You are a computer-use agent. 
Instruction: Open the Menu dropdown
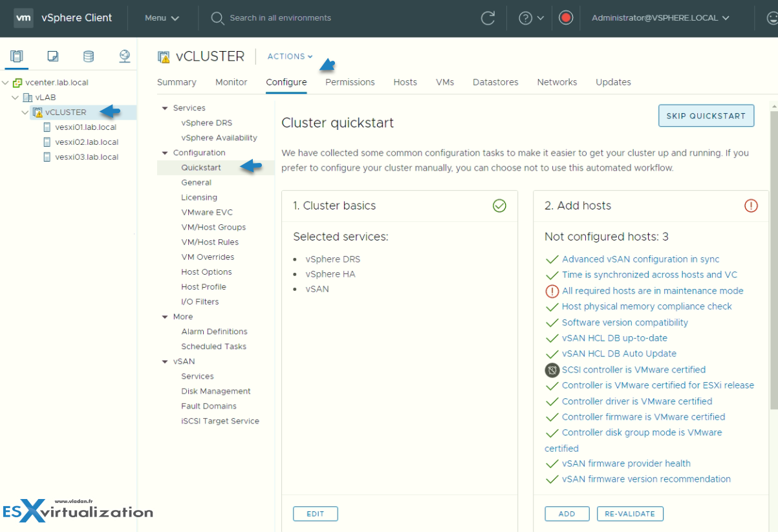point(162,18)
